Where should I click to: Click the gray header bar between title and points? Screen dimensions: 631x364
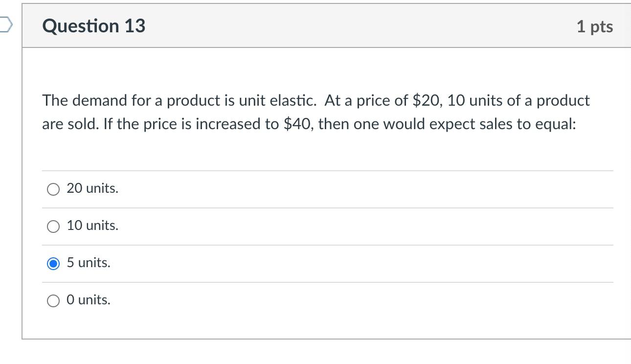(342, 26)
